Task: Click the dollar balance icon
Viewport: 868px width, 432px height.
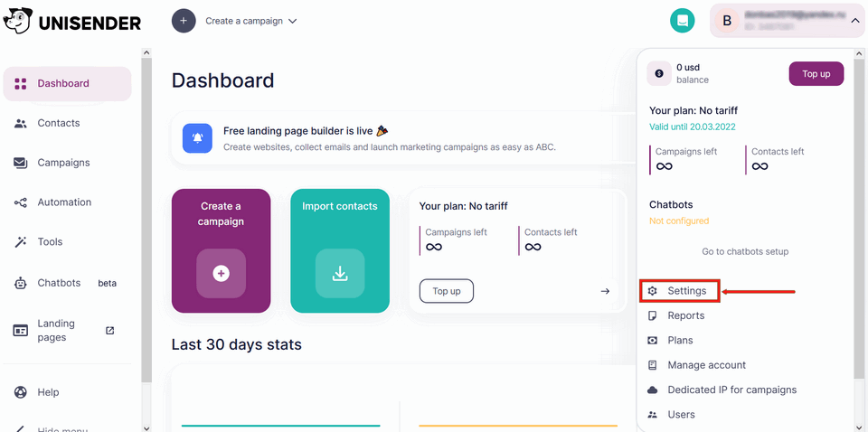Action: [659, 73]
